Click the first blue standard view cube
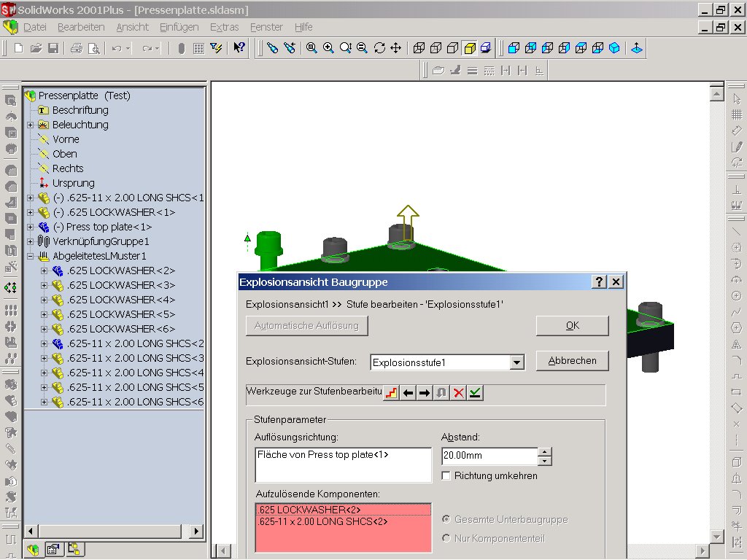The height and width of the screenshot is (560, 747). click(514, 47)
